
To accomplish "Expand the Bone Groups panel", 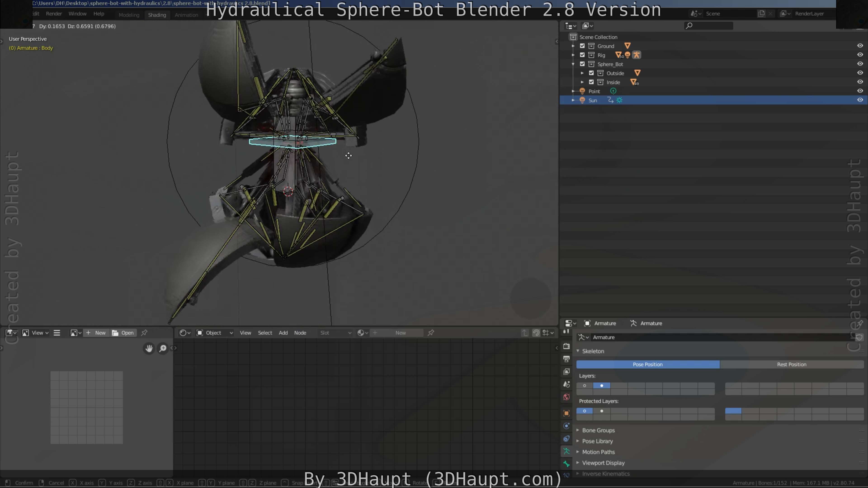I will click(578, 430).
